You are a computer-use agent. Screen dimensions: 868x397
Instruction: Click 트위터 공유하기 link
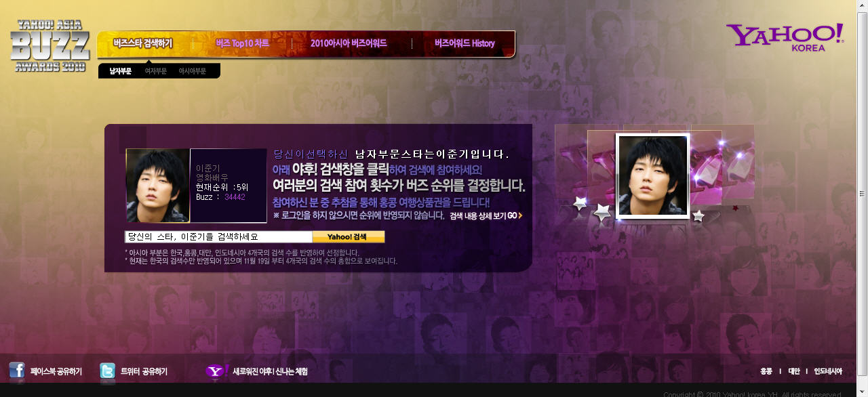pos(144,371)
